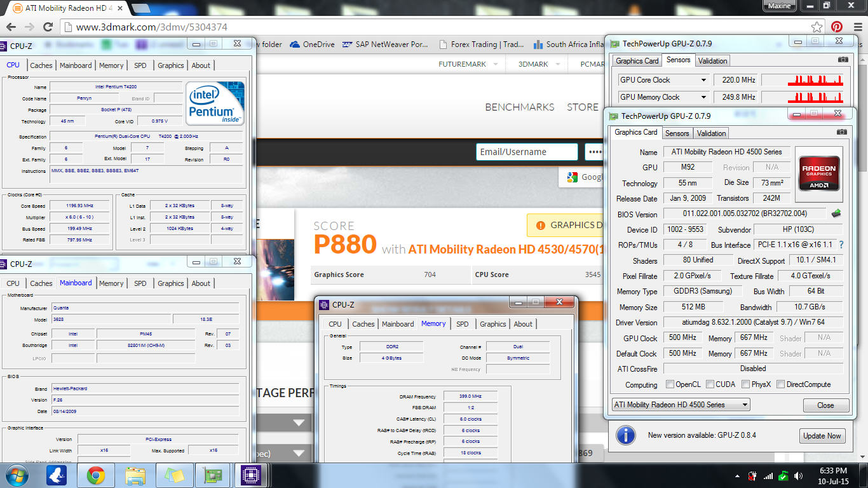Open Graphics Card tab in rear GPU-Z Sensors window
This screenshot has height=488, width=868.
pos(637,61)
